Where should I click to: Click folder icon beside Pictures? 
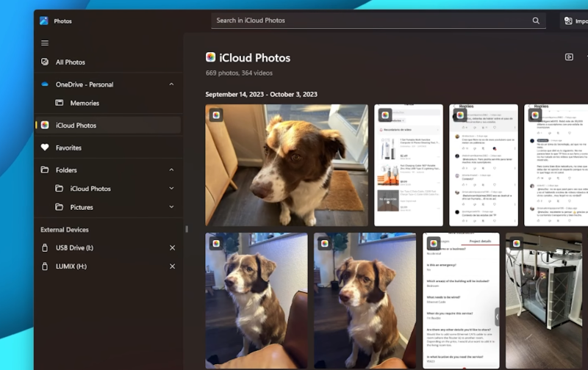click(60, 207)
